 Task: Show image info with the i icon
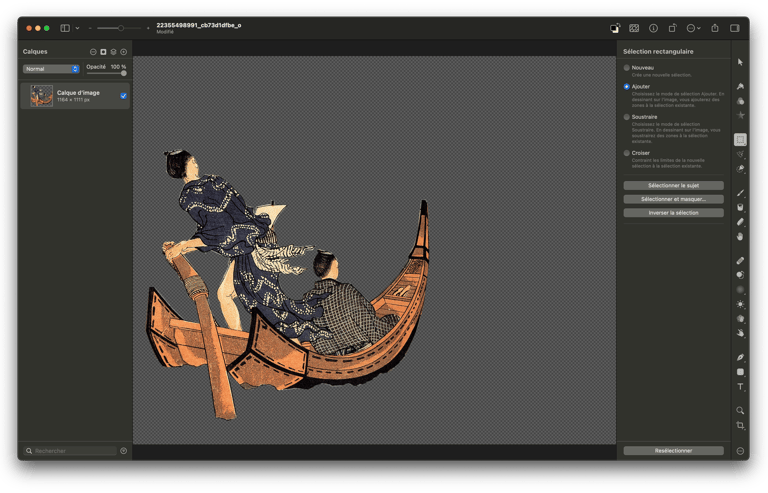pyautogui.click(x=653, y=28)
